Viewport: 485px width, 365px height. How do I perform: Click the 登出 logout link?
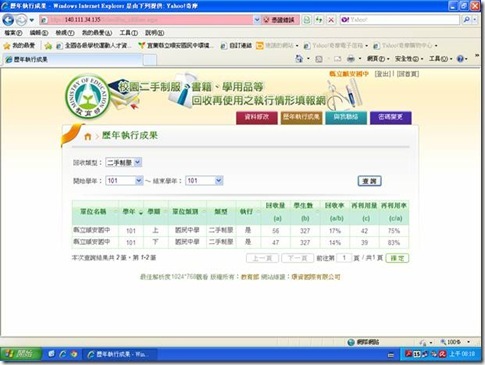(x=383, y=74)
